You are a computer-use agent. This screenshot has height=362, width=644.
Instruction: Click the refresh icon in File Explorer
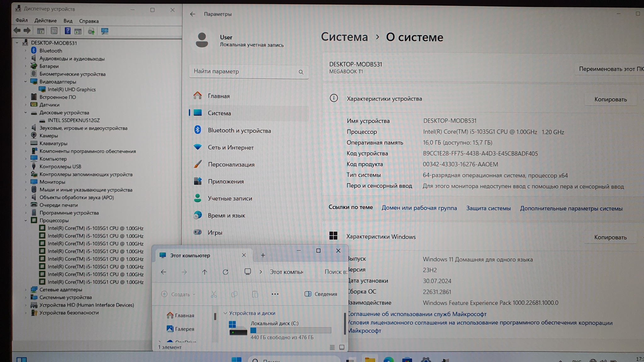(225, 272)
